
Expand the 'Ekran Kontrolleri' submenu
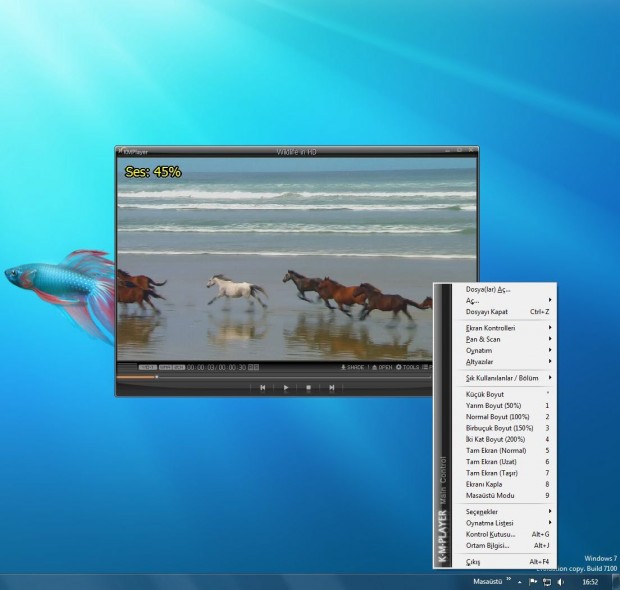[x=503, y=328]
